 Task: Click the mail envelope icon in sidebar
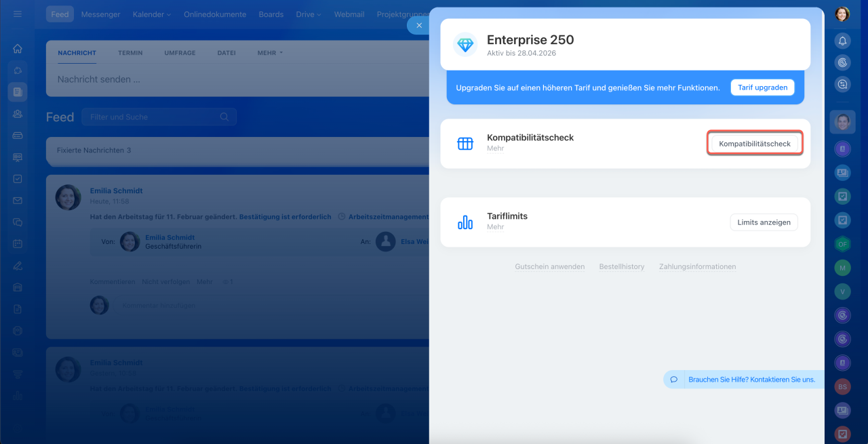18,201
